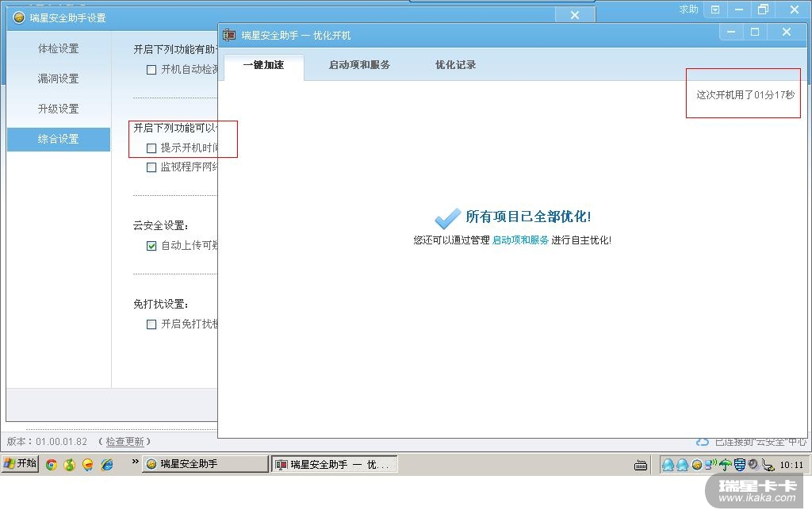Switch to the 瑞星安全助手 taskbar button

[205, 464]
